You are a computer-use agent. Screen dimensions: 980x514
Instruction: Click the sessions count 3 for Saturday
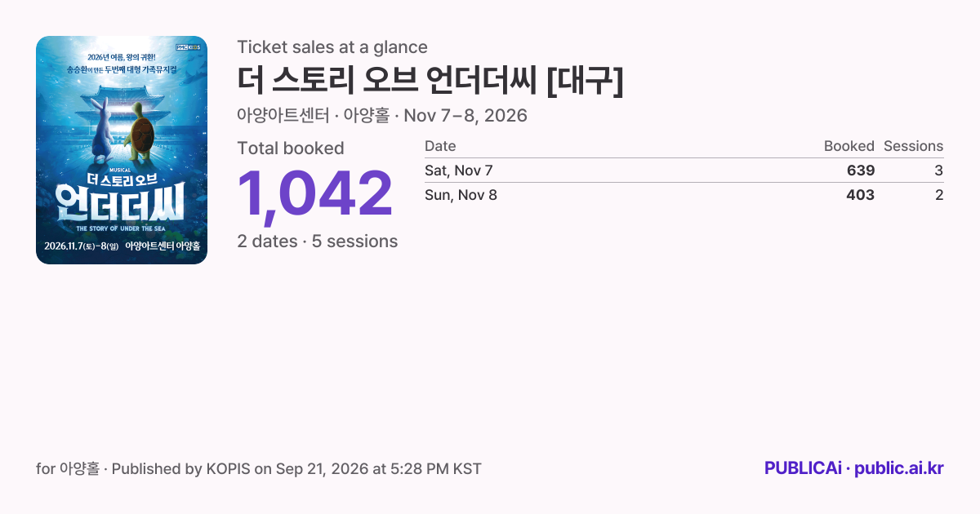click(939, 171)
